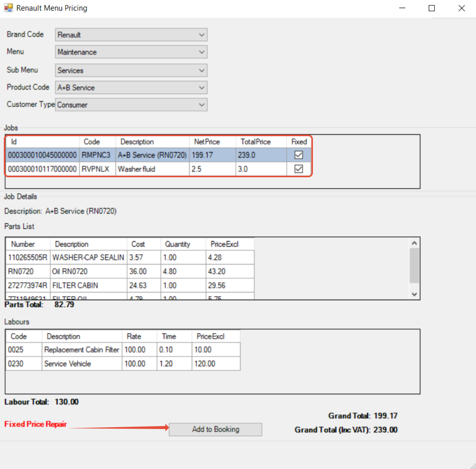Click PriceExcl cell 29.56
Image resolution: width=476 pixels, height=469 pixels.
point(230,285)
